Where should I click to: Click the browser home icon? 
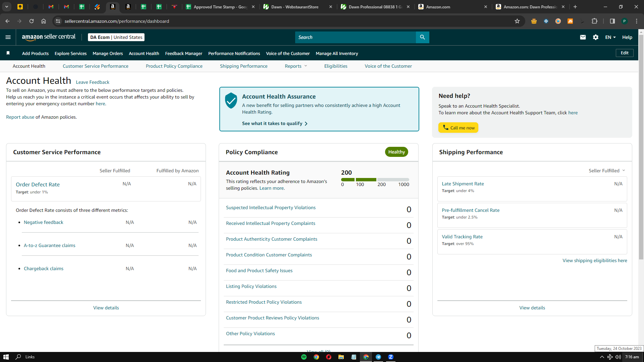click(x=44, y=21)
